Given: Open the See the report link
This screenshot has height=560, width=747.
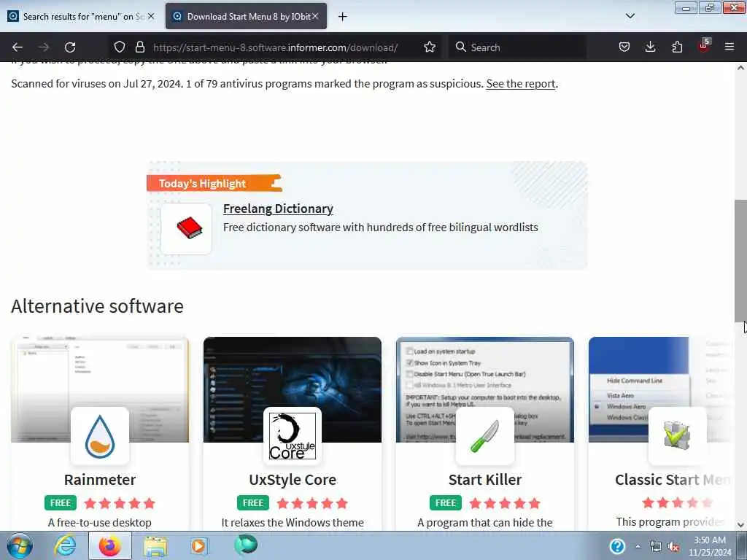Looking at the screenshot, I should click(x=521, y=84).
